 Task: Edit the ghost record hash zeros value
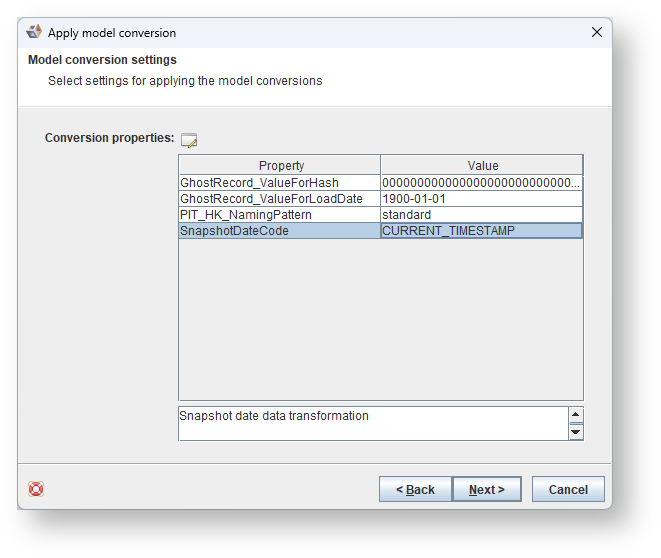[x=481, y=183]
